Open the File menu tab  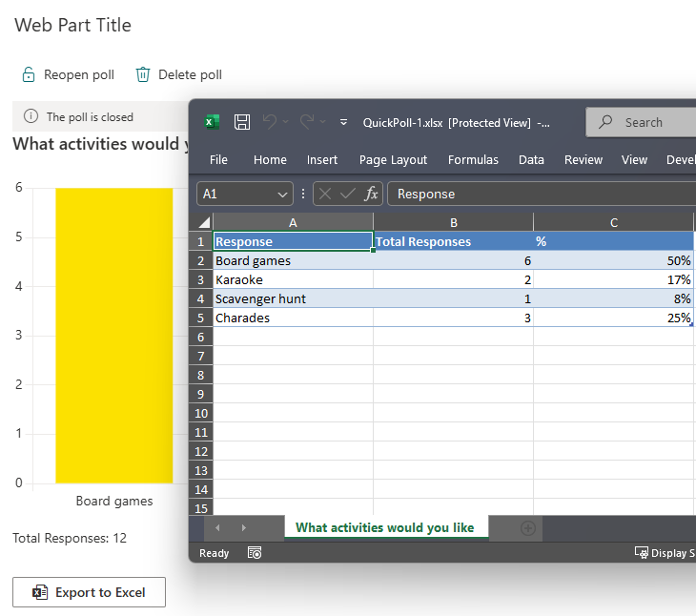(218, 160)
